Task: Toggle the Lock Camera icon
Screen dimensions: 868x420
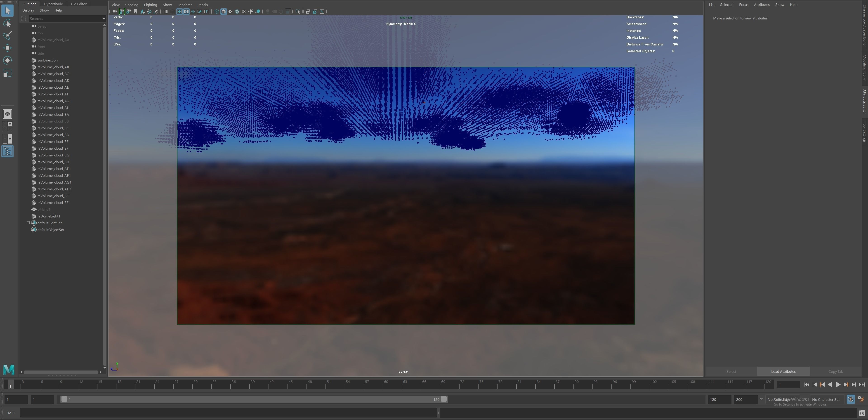Action: 122,12
